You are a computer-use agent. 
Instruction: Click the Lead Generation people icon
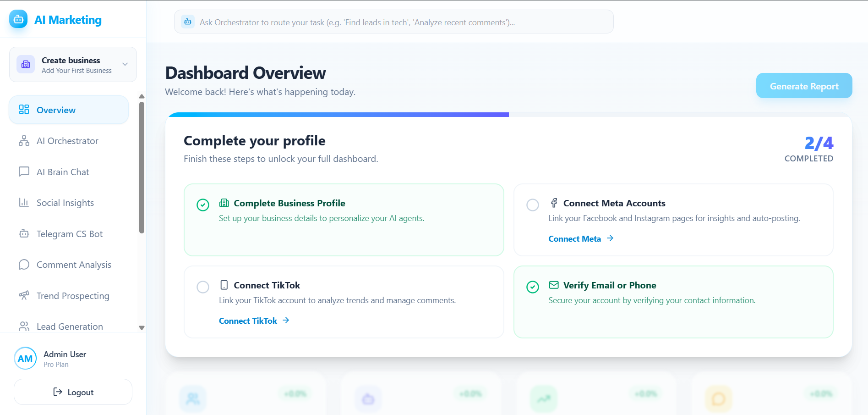24,326
